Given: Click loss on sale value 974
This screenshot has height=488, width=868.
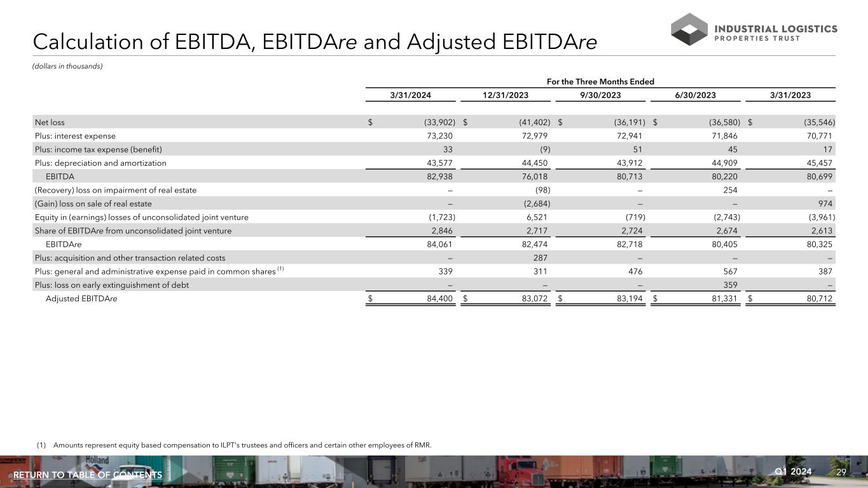Looking at the screenshot, I should coord(825,203).
